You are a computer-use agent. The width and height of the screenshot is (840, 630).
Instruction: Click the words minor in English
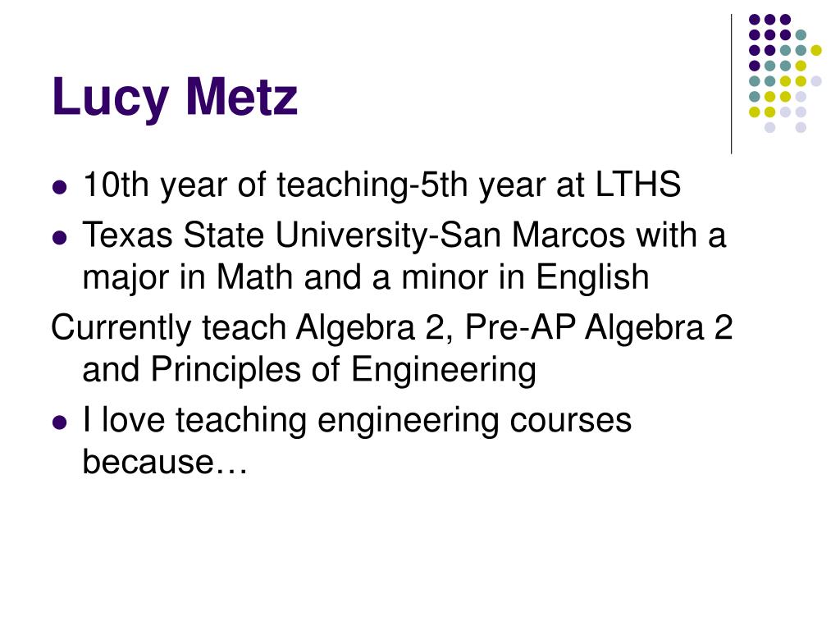coord(525,277)
